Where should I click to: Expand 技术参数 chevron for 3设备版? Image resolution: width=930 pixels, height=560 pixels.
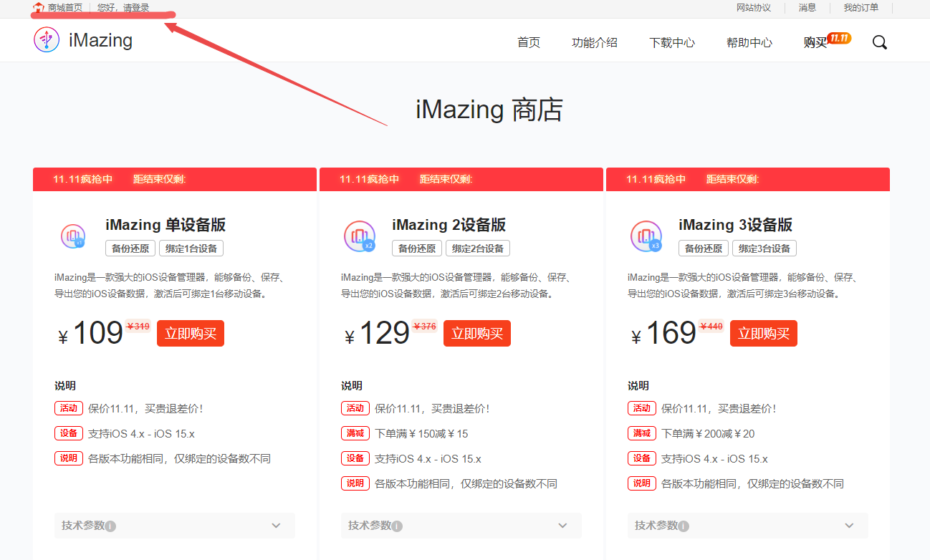click(x=850, y=526)
